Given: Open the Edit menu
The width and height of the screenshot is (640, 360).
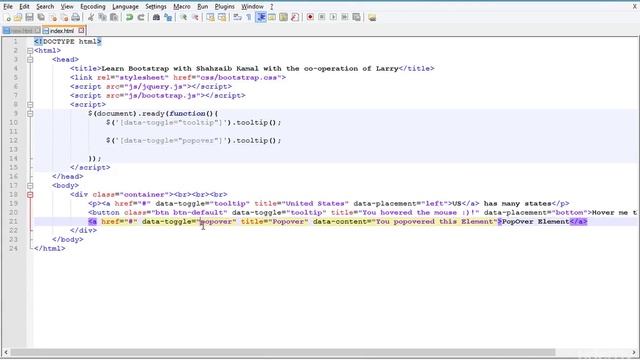Looking at the screenshot, I should click(x=24, y=7).
